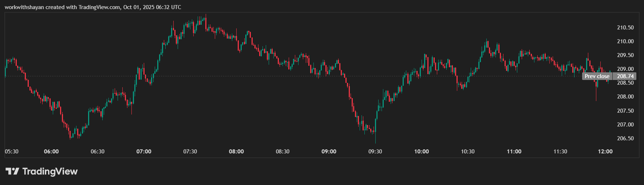
Task: Click the 210.50 price axis label
Action: (x=625, y=28)
